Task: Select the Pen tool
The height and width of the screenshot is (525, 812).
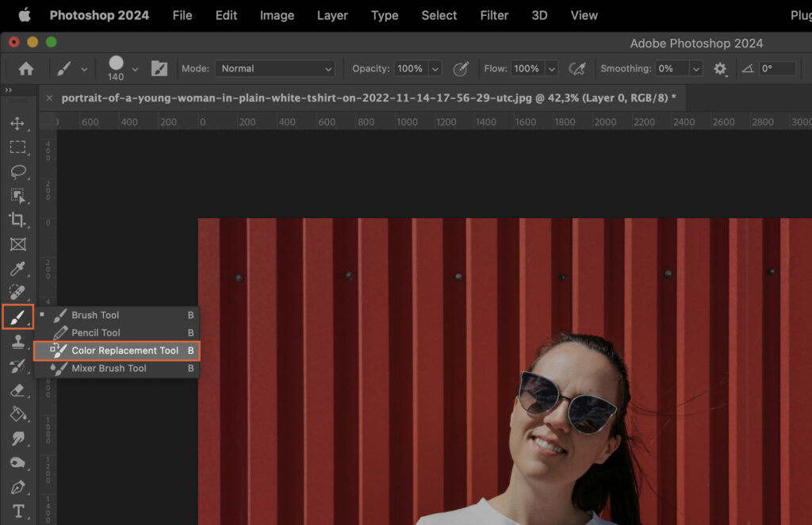Action: tap(18, 487)
